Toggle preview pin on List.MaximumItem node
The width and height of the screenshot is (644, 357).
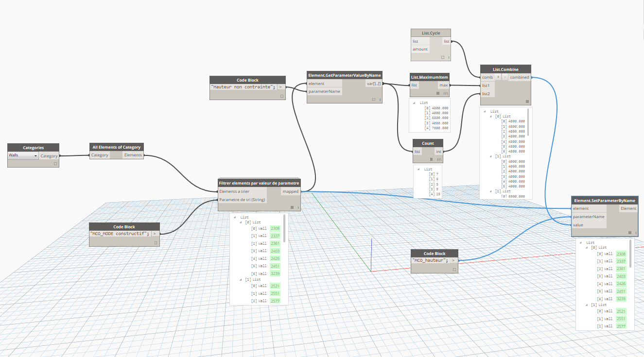click(x=438, y=93)
